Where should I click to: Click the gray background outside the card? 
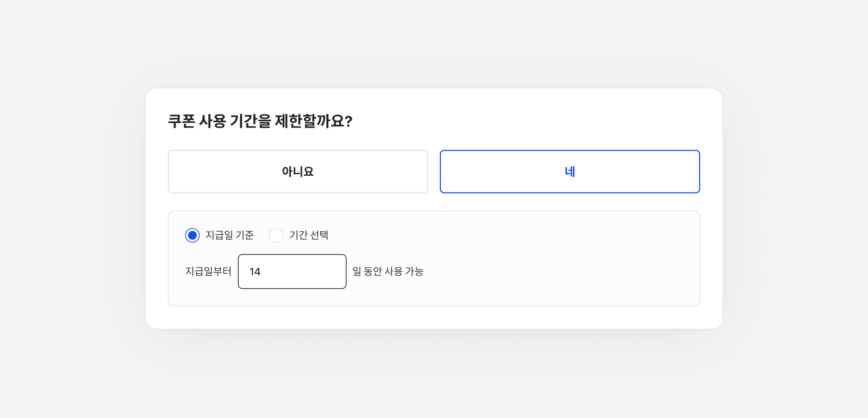72,208
